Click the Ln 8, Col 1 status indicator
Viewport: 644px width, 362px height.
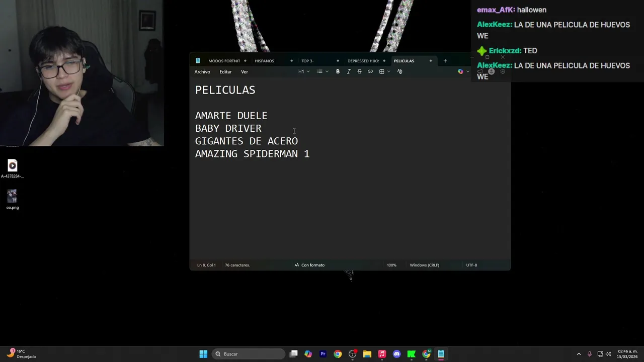point(206,265)
